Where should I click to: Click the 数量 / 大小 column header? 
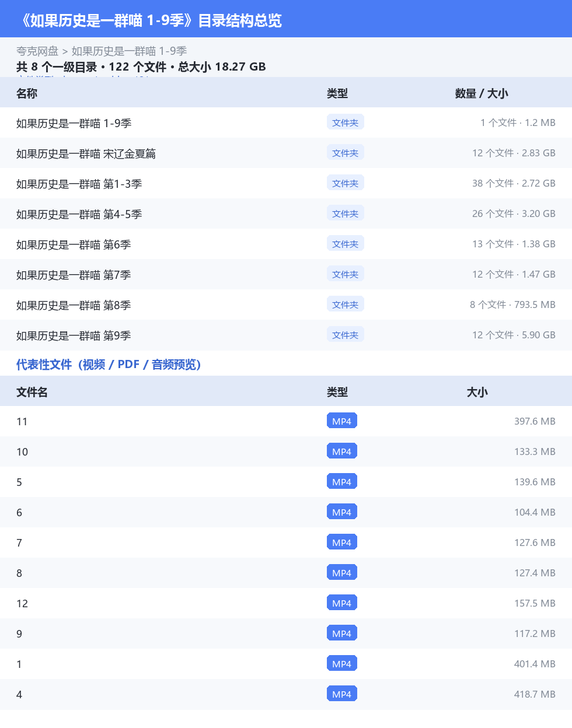pos(482,93)
